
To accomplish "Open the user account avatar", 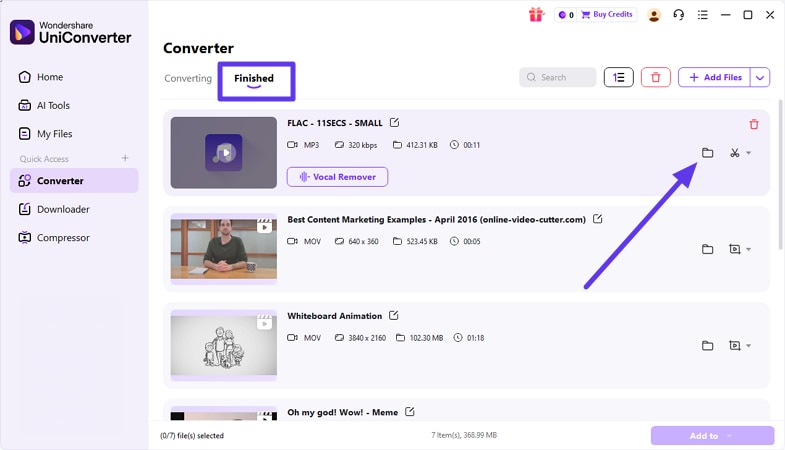I will tap(654, 15).
